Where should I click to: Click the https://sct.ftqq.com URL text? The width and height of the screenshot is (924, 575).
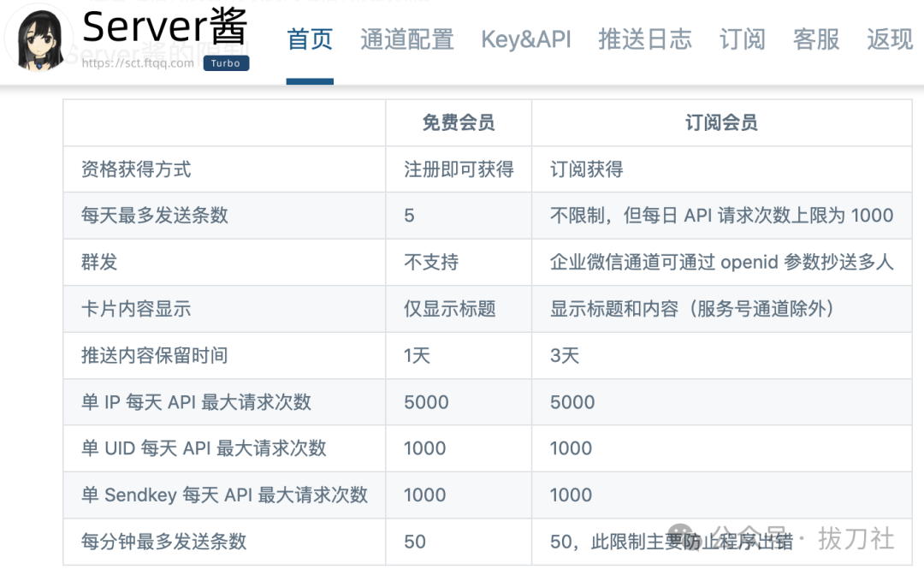click(x=138, y=63)
